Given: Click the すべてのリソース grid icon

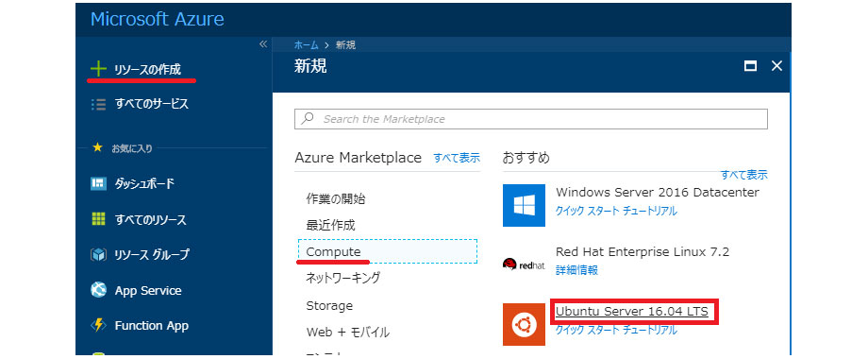Looking at the screenshot, I should [x=98, y=219].
